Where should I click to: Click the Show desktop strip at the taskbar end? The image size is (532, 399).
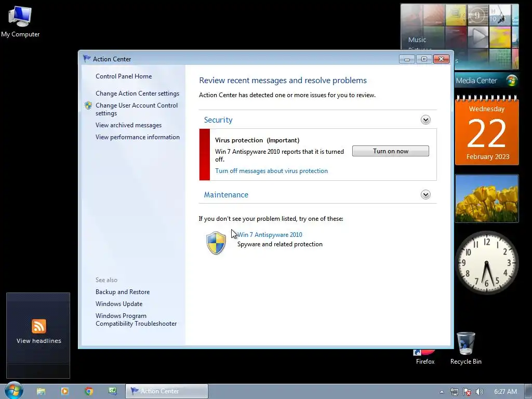528,392
